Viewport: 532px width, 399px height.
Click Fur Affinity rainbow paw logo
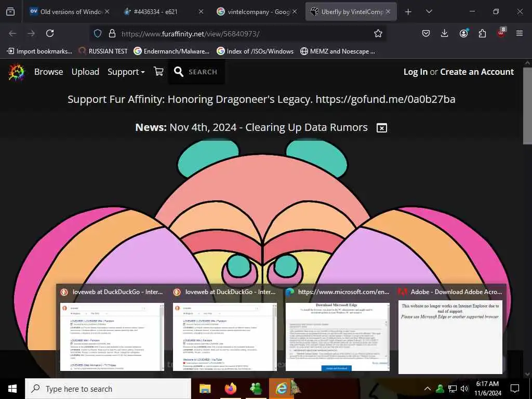(x=17, y=72)
